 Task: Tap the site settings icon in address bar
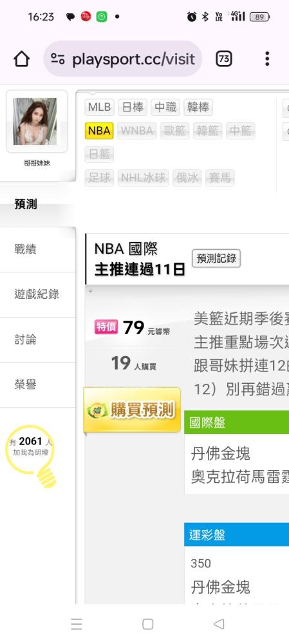pyautogui.click(x=58, y=59)
